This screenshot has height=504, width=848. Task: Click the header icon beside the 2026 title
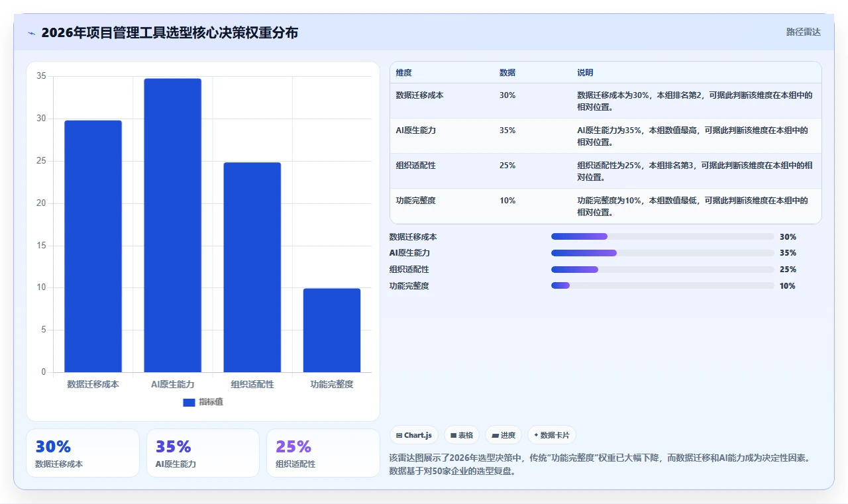point(32,32)
